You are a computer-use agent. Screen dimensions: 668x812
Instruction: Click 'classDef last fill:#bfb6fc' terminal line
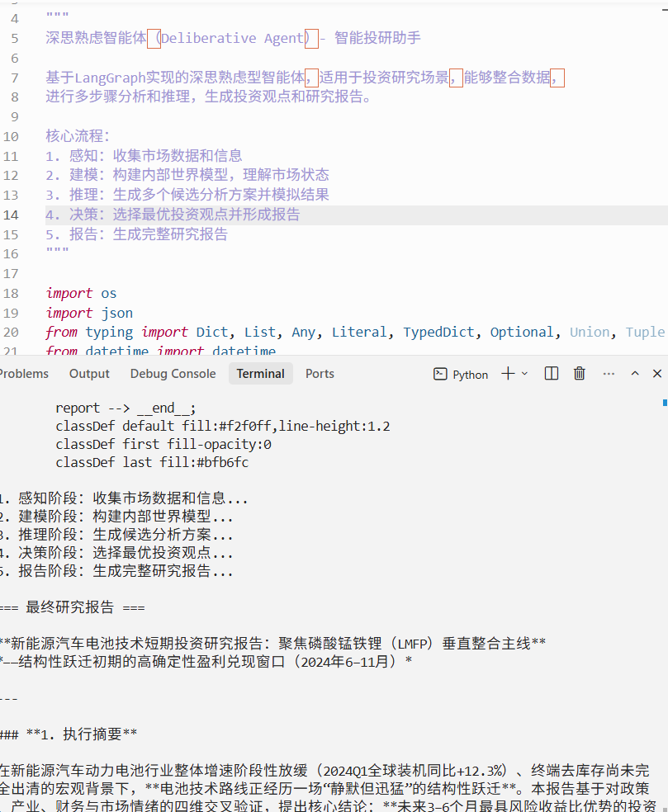[x=152, y=462]
